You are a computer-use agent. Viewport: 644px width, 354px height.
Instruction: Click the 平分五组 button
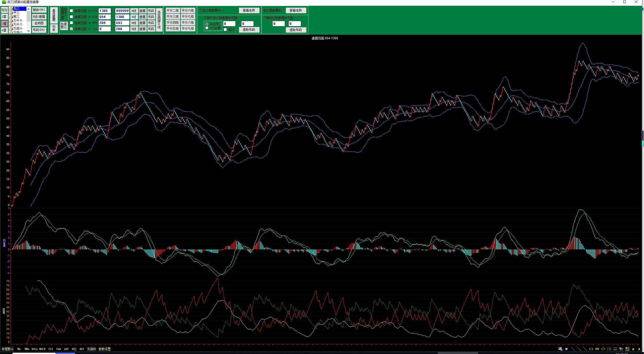click(x=173, y=29)
